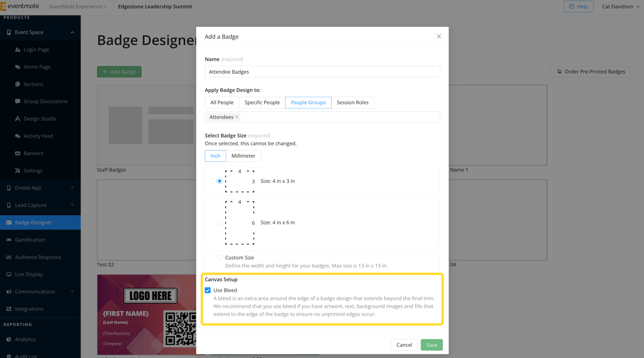Click the Order Pre-Printed Badges button
The height and width of the screenshot is (358, 644).
(x=591, y=72)
